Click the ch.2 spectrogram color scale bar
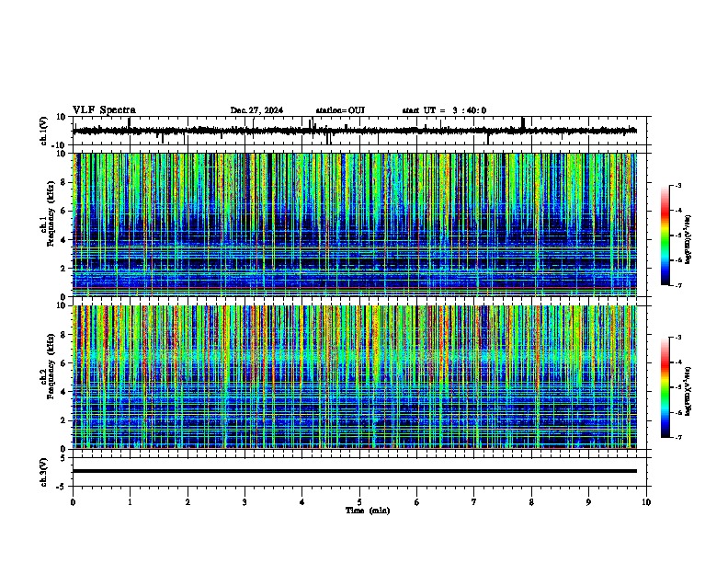The width and height of the screenshot is (728, 563). tap(665, 387)
